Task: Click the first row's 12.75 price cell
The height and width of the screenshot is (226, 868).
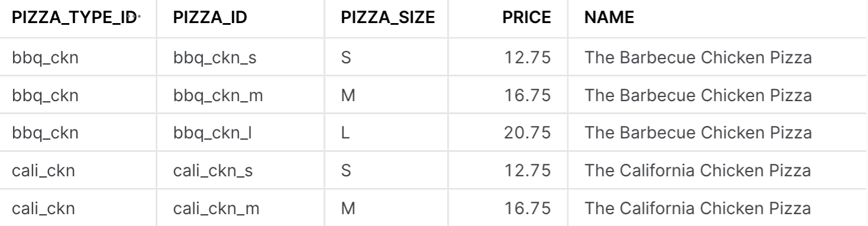Action: (x=511, y=58)
